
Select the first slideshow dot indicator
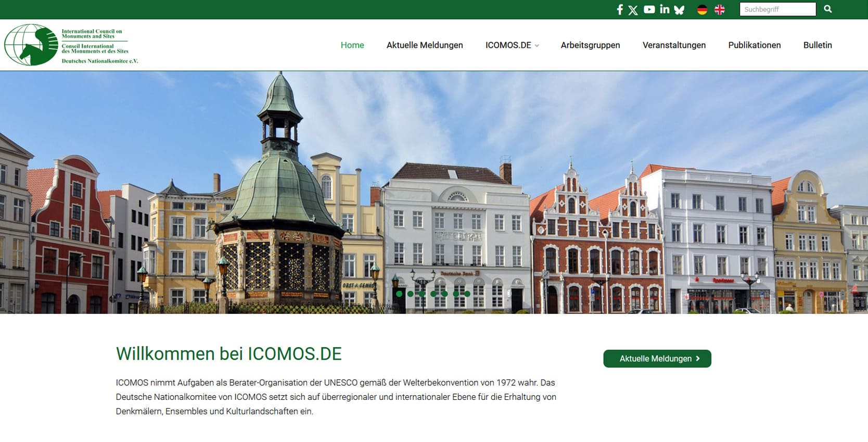[399, 294]
